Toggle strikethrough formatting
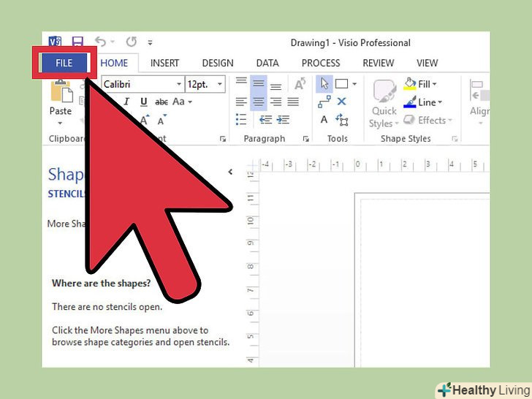Image resolution: width=532 pixels, height=399 pixels. [x=161, y=102]
